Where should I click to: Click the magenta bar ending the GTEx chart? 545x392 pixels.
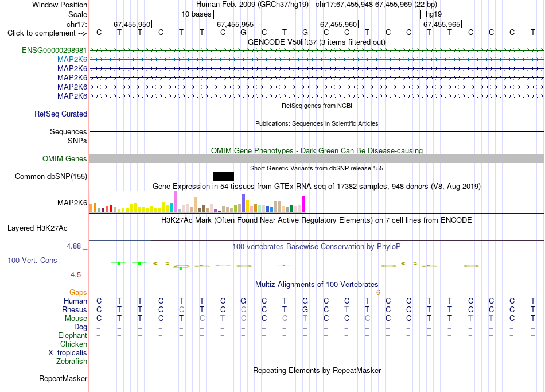click(x=304, y=204)
